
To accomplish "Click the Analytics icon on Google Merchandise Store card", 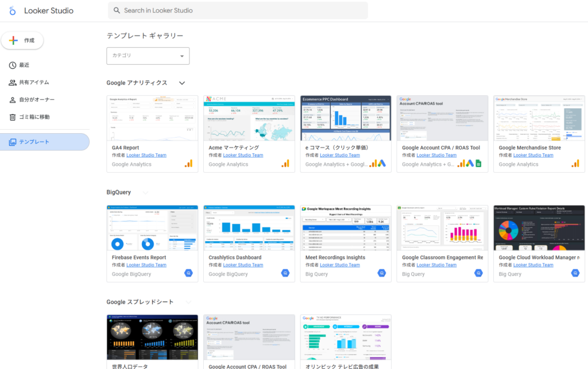I will pyautogui.click(x=575, y=164).
